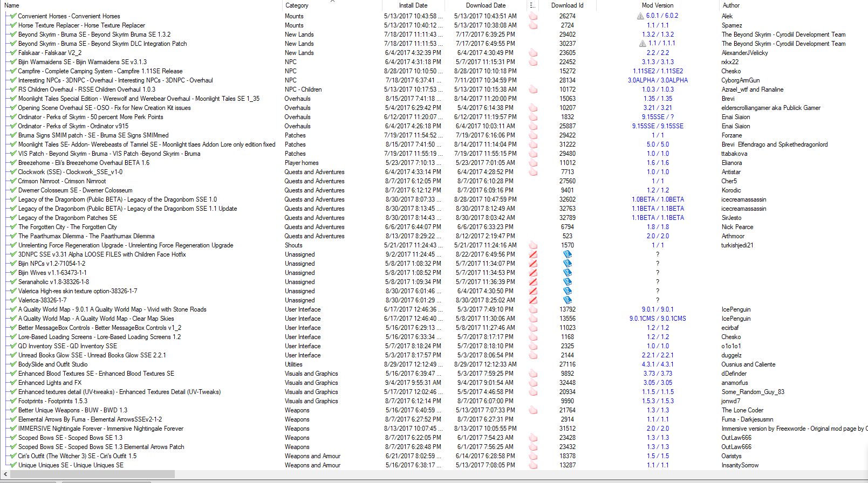Click crossed-out endorse icon for Bijin Wives
Screen dimensions: 868x483
(x=533, y=273)
